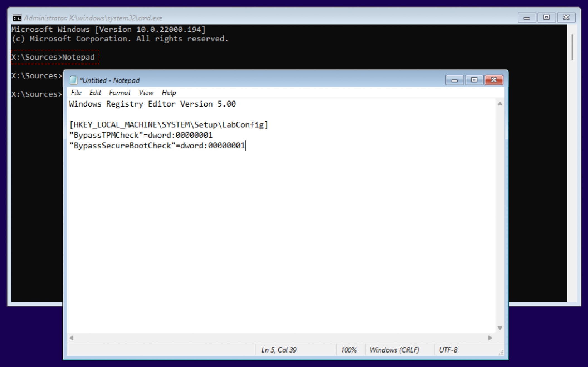The width and height of the screenshot is (588, 367).
Task: Click the scroll-down arrow in Notepad's vertical scrollbar
Action: click(500, 328)
